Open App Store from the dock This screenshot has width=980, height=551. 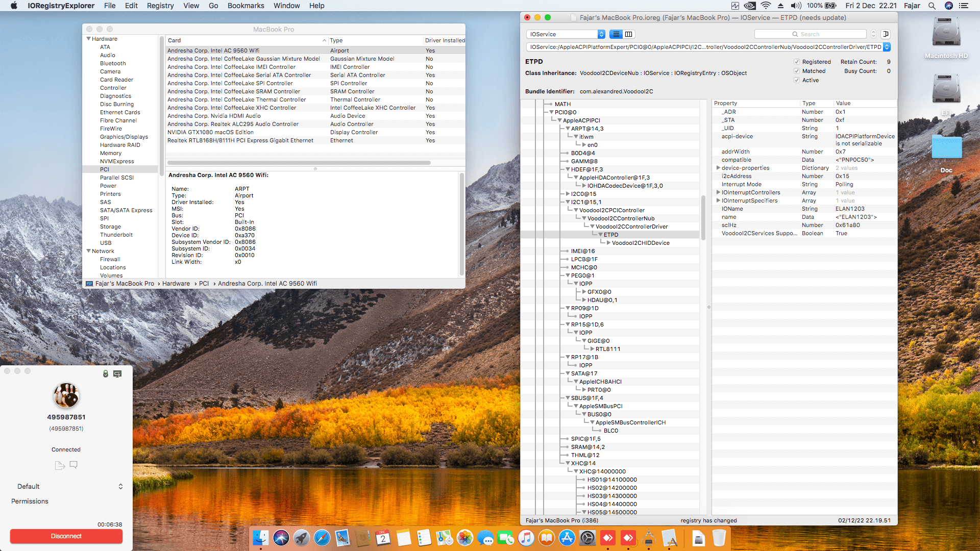567,538
